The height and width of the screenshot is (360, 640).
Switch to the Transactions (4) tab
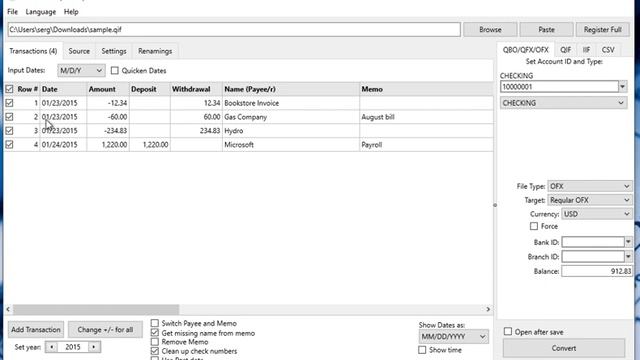(33, 51)
